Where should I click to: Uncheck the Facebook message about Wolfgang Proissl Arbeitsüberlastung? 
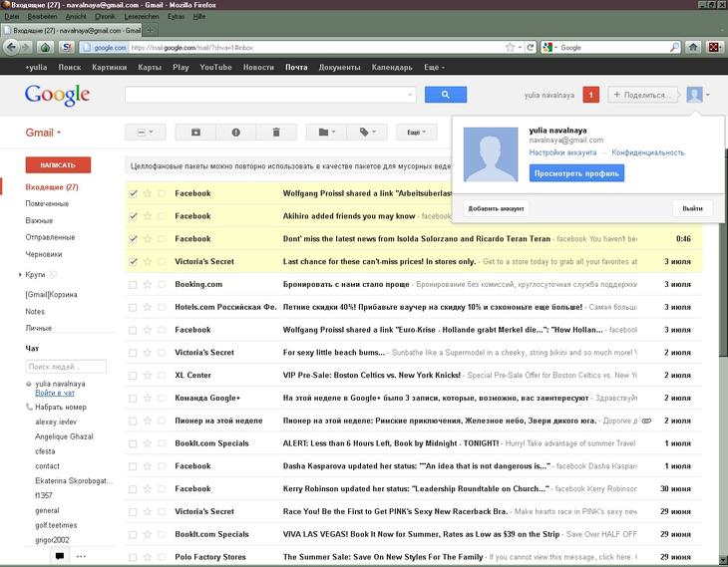click(133, 193)
